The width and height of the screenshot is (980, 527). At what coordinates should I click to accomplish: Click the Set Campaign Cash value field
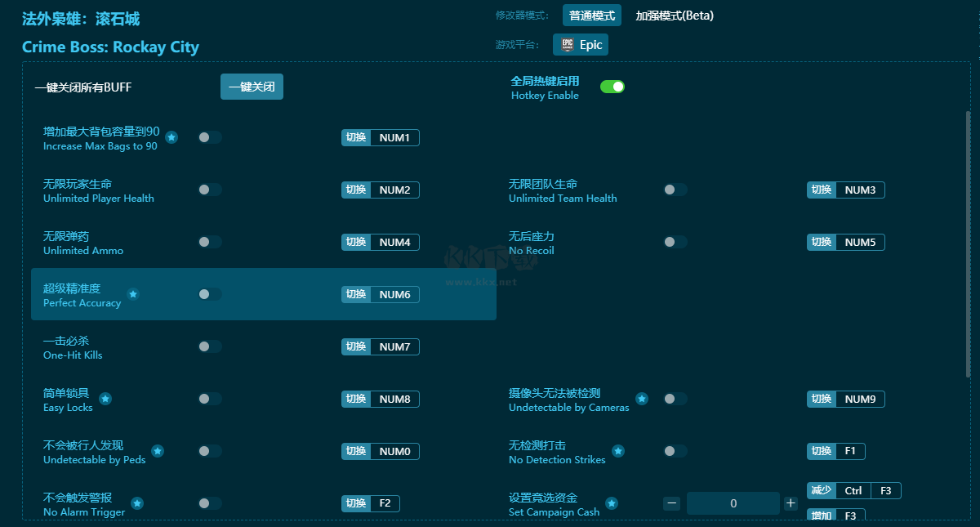[x=733, y=503]
